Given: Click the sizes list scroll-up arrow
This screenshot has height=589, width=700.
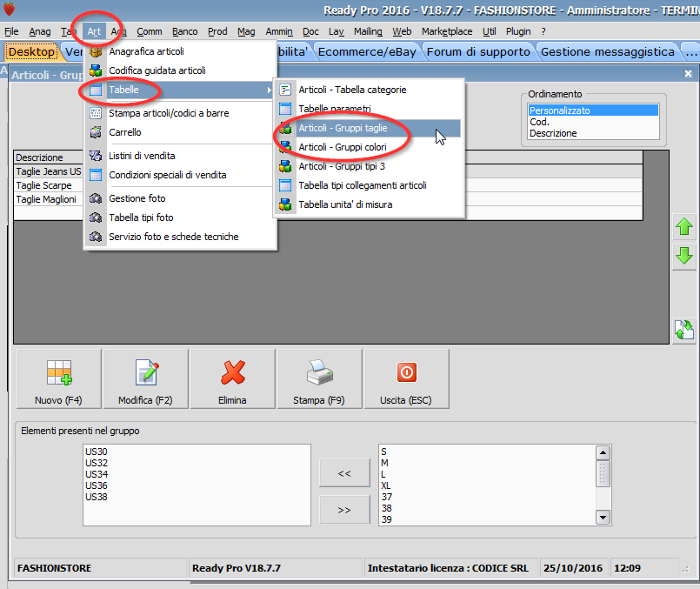Looking at the screenshot, I should tap(603, 452).
